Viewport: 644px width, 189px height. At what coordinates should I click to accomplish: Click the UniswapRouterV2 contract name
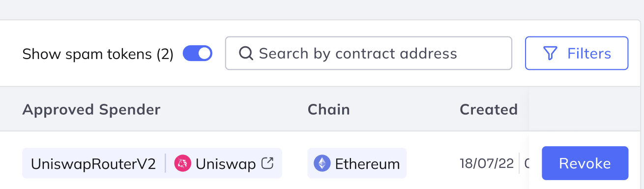93,163
